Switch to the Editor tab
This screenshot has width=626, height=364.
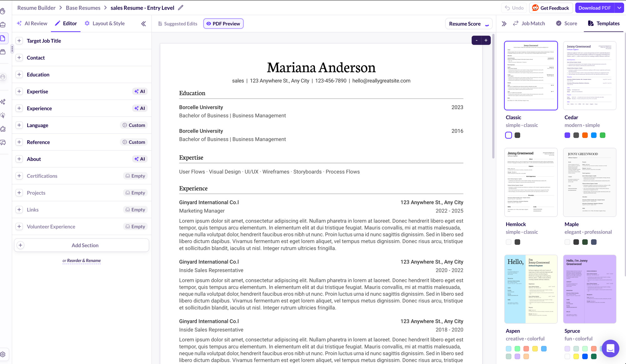[66, 23]
